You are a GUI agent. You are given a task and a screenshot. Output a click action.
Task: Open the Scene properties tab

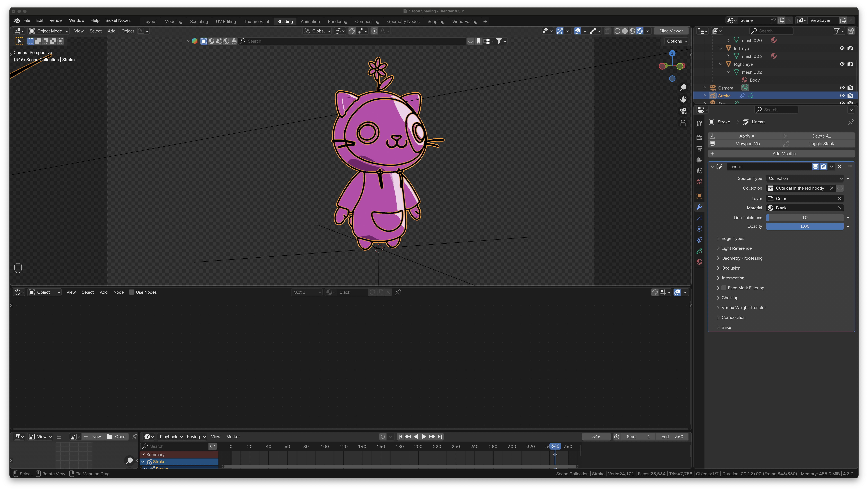click(699, 171)
